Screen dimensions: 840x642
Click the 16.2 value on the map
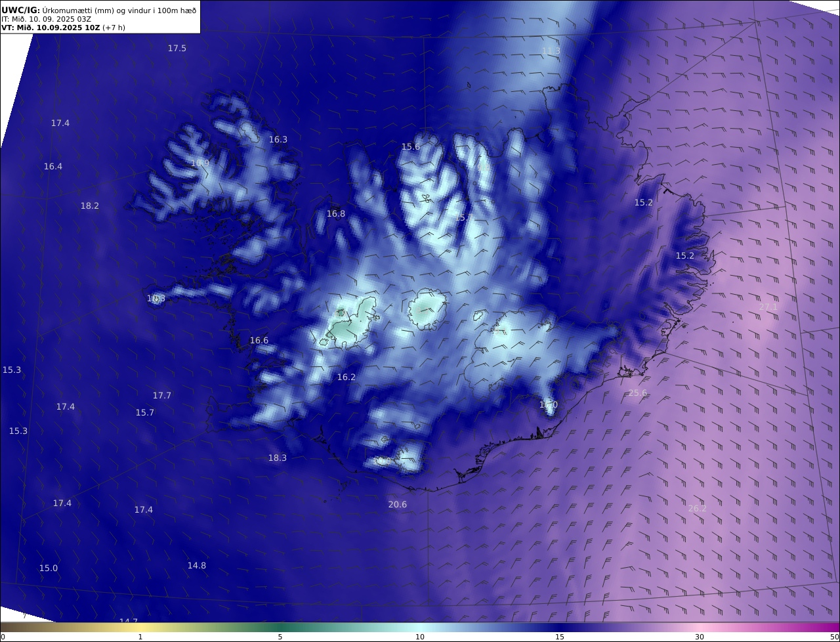(346, 377)
